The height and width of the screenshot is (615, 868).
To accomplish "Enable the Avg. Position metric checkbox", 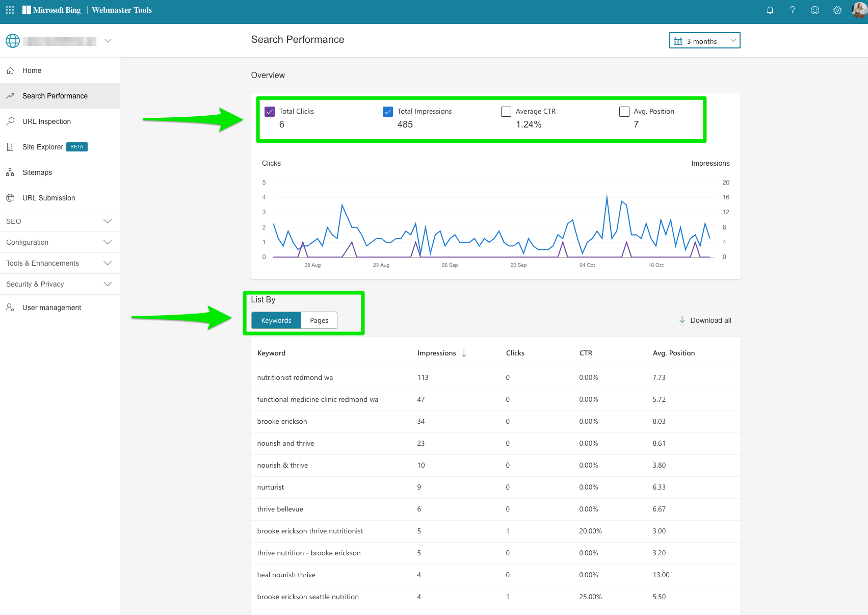I will coord(624,111).
